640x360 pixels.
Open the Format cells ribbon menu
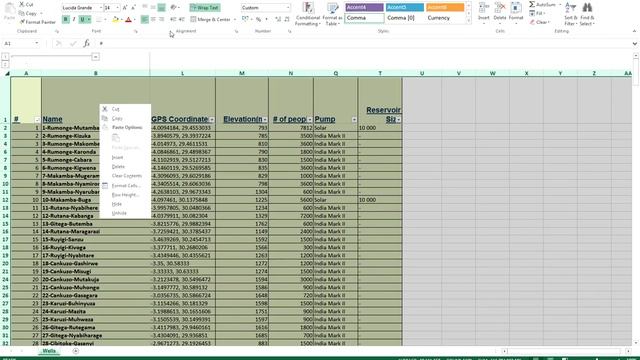click(516, 12)
